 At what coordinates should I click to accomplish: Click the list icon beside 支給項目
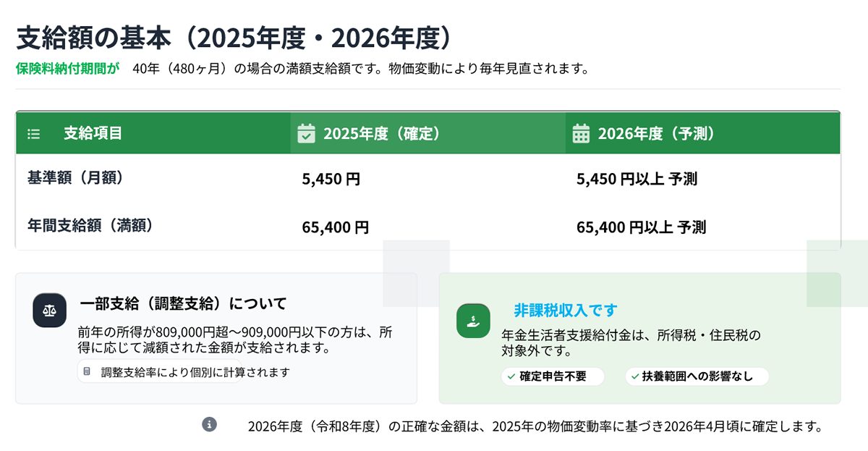click(x=33, y=134)
